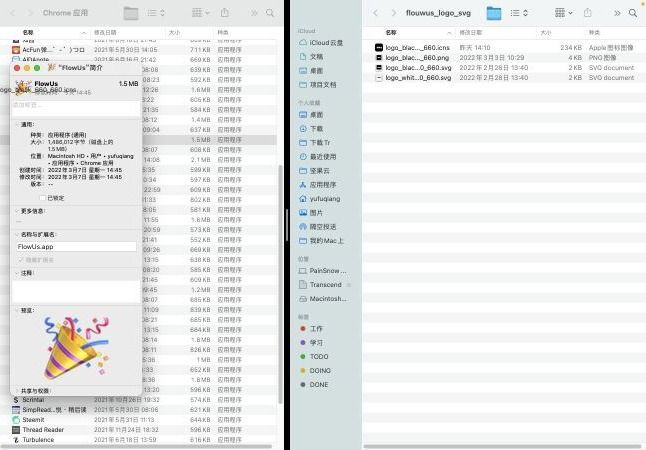Select Macintosh disk in sidebar locations
Image resolution: width=646 pixels, height=450 pixels.
pos(323,299)
